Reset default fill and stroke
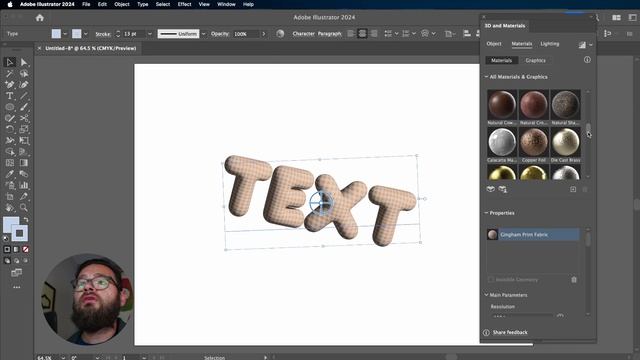The image size is (640, 360). pyautogui.click(x=6, y=238)
